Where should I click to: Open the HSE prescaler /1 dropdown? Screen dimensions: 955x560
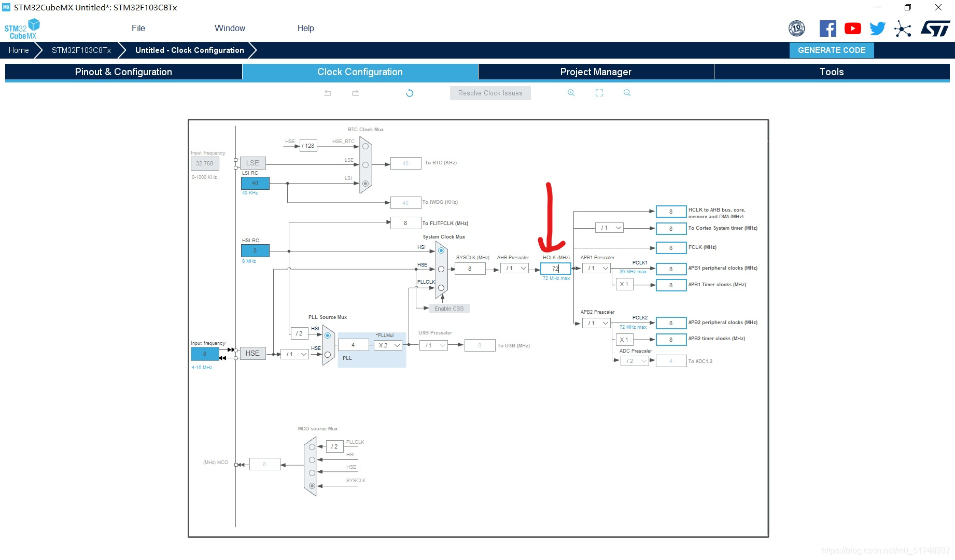pyautogui.click(x=294, y=354)
